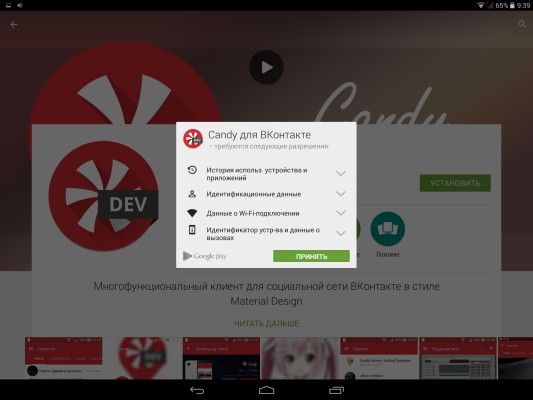This screenshot has height=400, width=533.
Task: Expand the device and app history permission
Action: pyautogui.click(x=341, y=173)
